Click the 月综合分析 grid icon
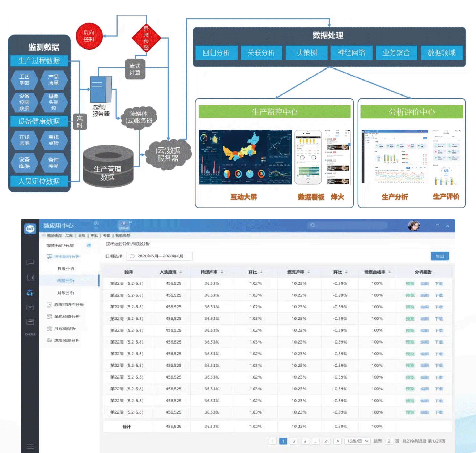The width and height of the screenshot is (476, 453). [x=49, y=328]
